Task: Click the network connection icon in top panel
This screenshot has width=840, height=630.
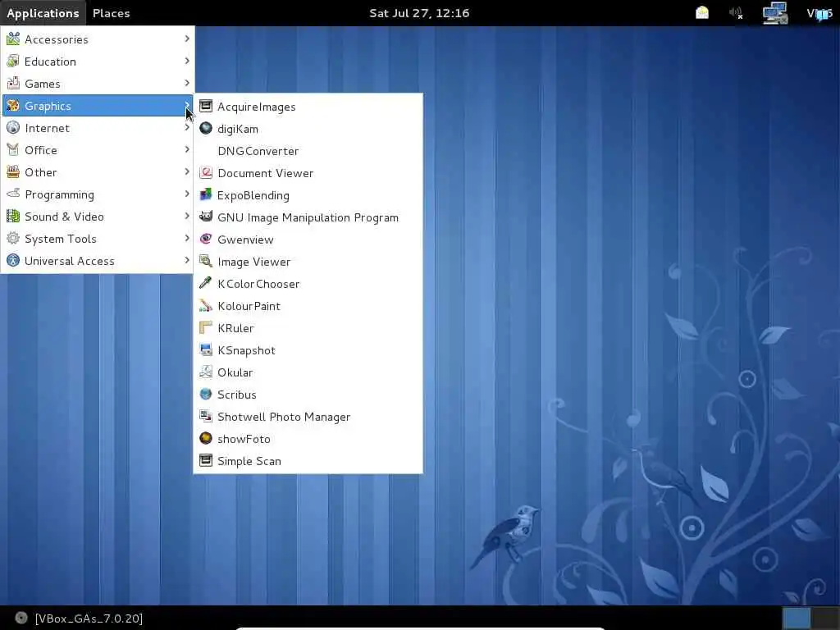Action: (x=775, y=13)
